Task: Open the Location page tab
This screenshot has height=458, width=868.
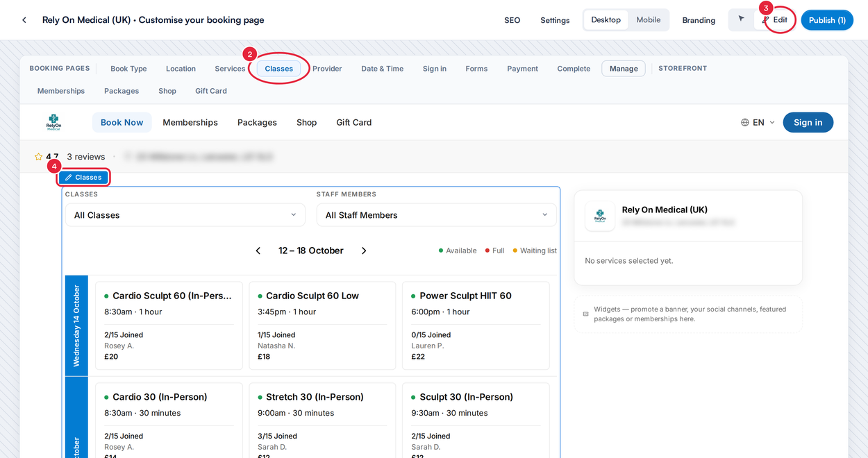Action: click(181, 69)
